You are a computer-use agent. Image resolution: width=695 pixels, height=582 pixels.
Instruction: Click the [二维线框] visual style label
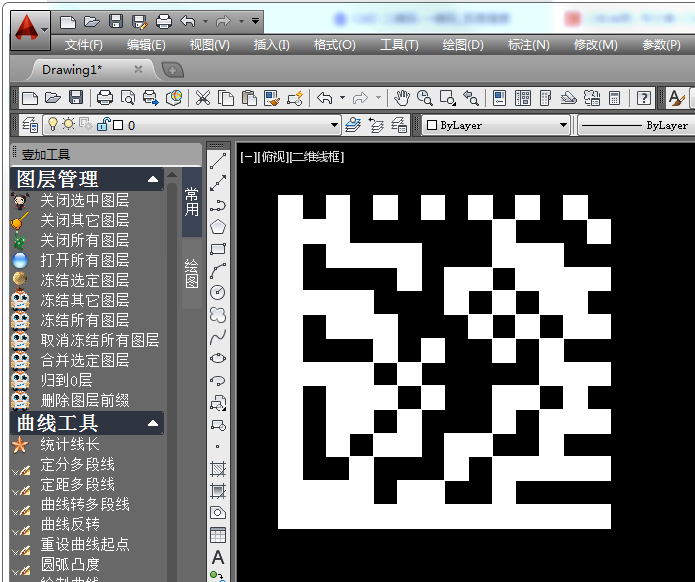click(x=317, y=156)
